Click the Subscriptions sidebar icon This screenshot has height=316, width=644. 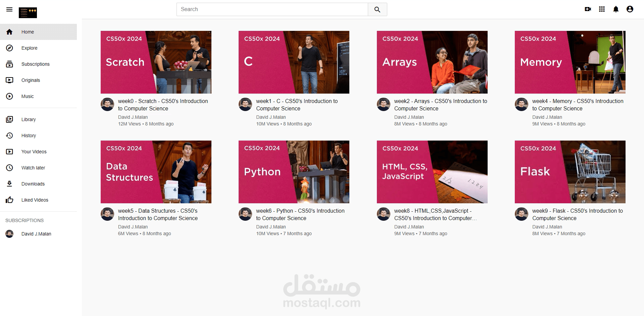(x=9, y=64)
